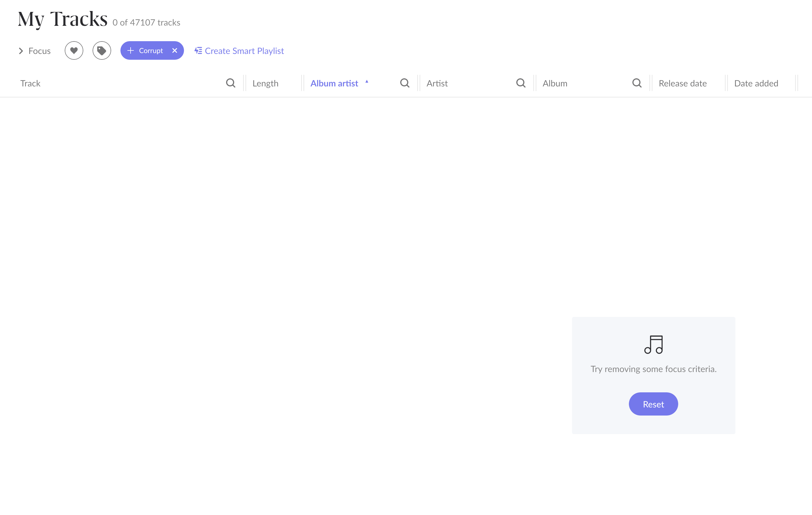Toggle the tag filter icon
The height and width of the screenshot is (515, 812).
(x=102, y=50)
